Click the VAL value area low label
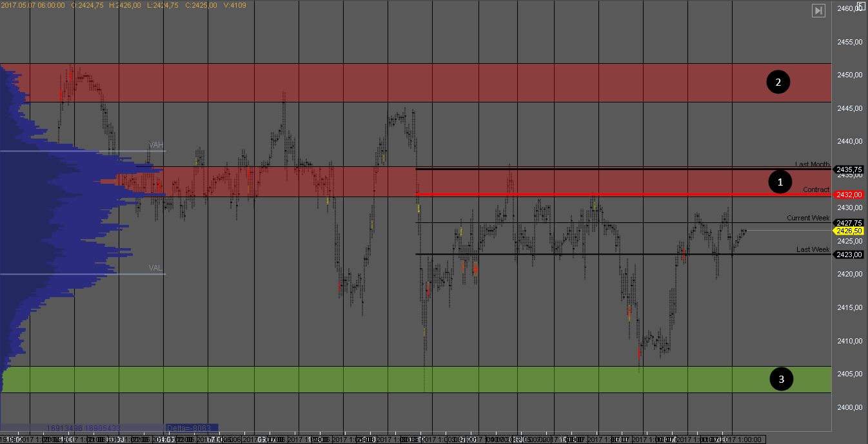 click(x=155, y=267)
